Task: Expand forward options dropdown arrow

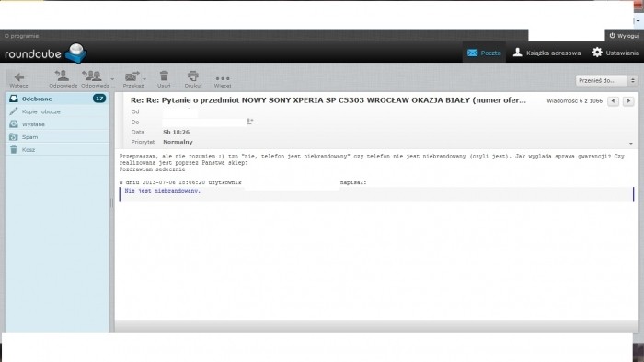Action: point(144,78)
